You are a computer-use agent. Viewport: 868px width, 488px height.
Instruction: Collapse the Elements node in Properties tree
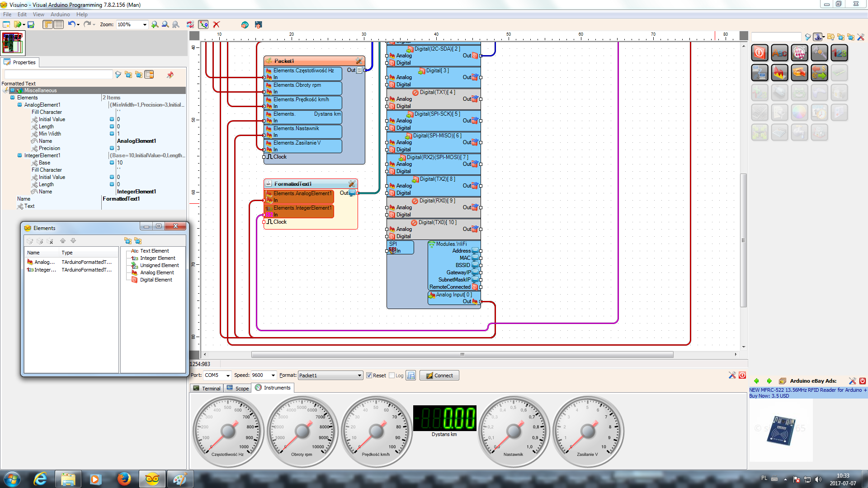click(x=12, y=98)
